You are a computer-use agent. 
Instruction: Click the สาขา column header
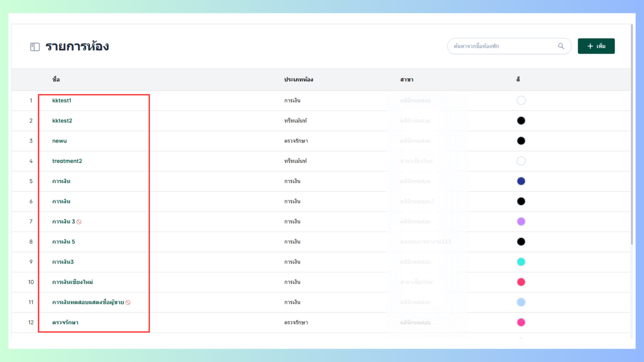tap(407, 80)
